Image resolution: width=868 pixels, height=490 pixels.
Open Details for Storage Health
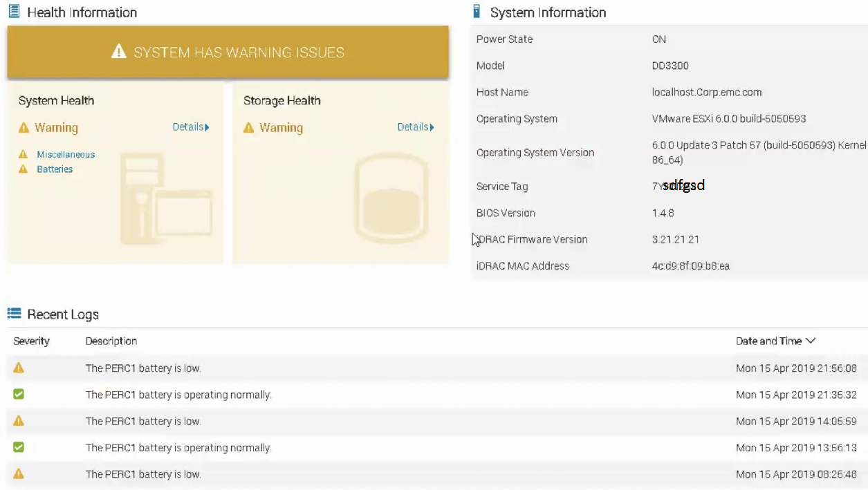tap(416, 127)
